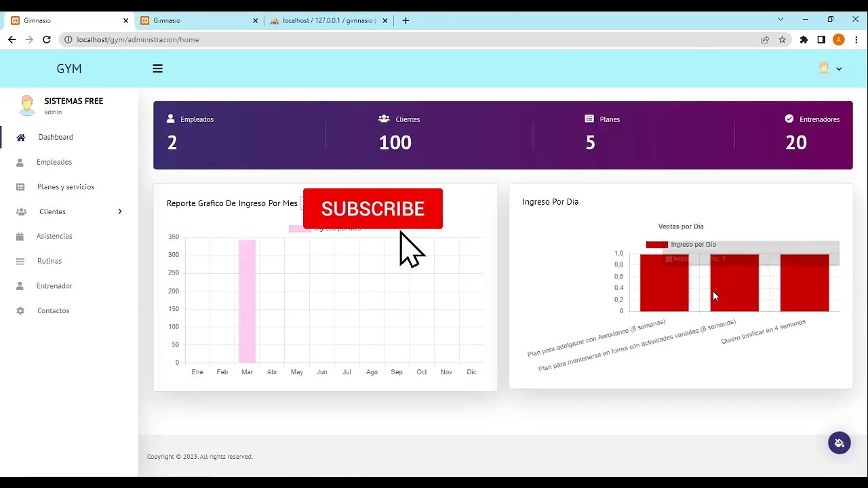Go back using browser back arrow
This screenshot has width=868, height=488.
[12, 39]
